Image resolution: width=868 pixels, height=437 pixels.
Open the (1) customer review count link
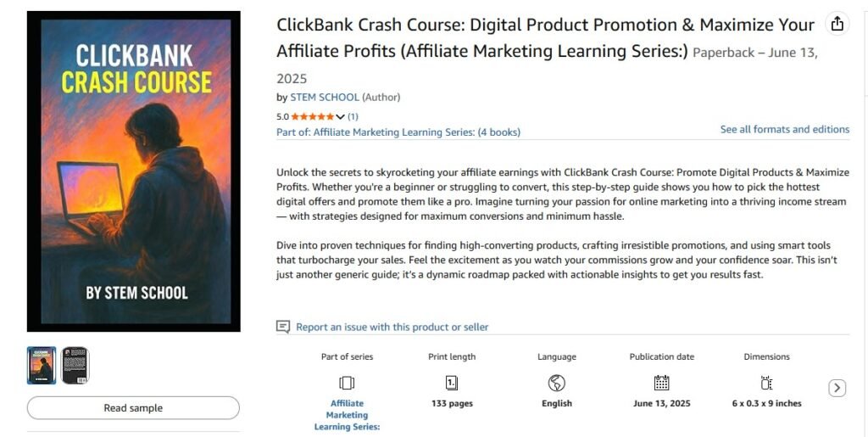coord(353,116)
